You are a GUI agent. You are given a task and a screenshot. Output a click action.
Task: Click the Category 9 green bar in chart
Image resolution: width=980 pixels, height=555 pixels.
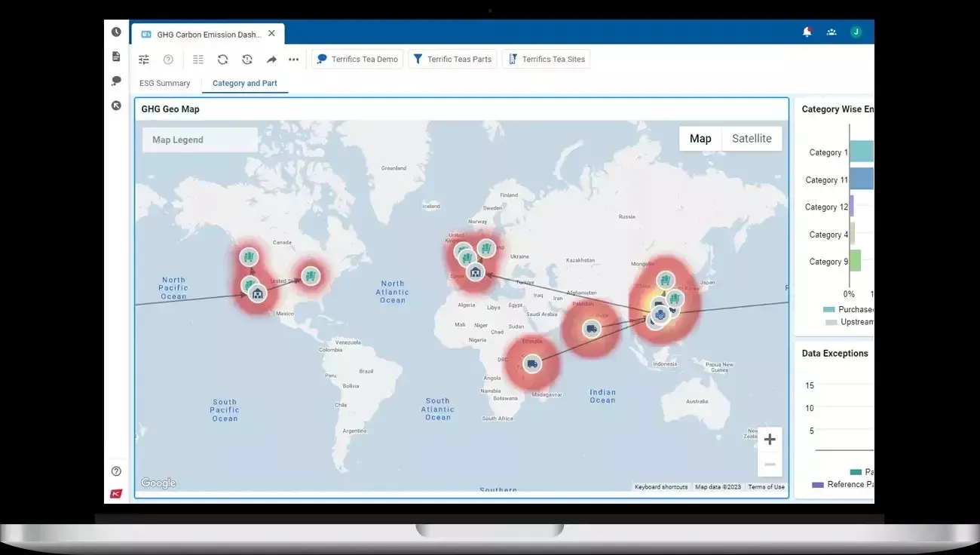tap(855, 261)
